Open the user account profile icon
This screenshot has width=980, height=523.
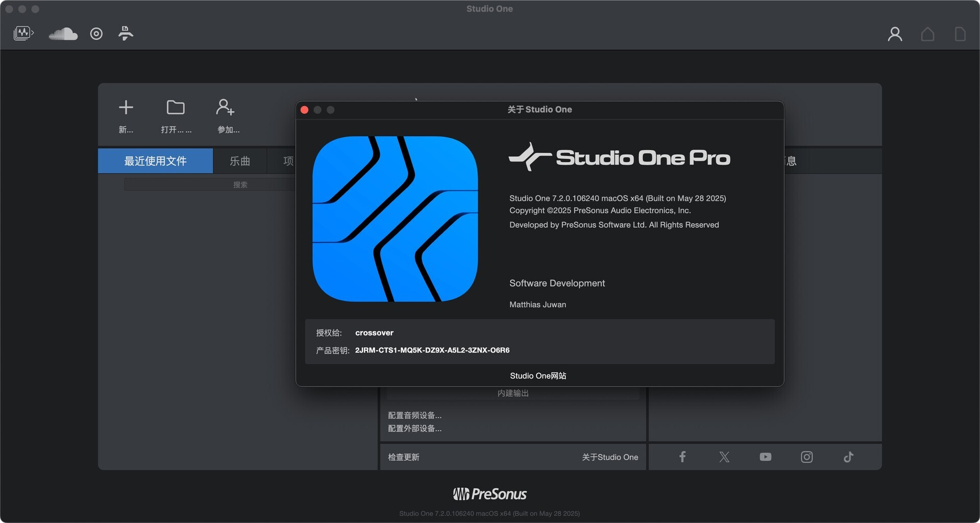point(895,34)
